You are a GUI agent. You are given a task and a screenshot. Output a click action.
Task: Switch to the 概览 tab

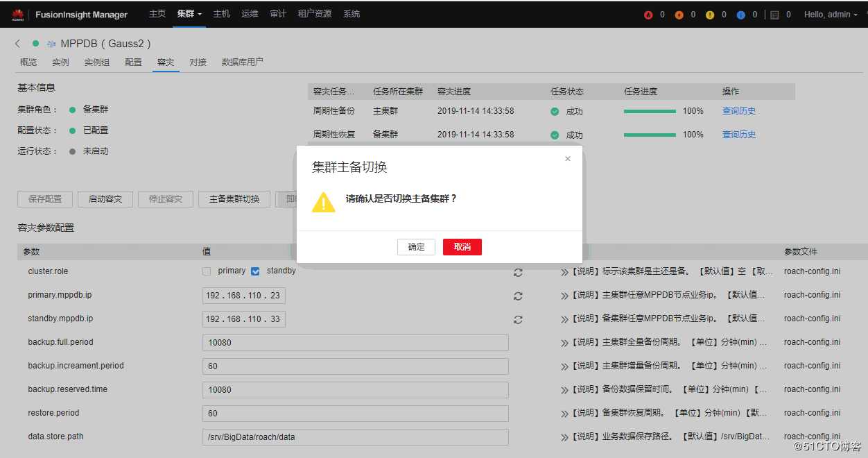(28, 62)
